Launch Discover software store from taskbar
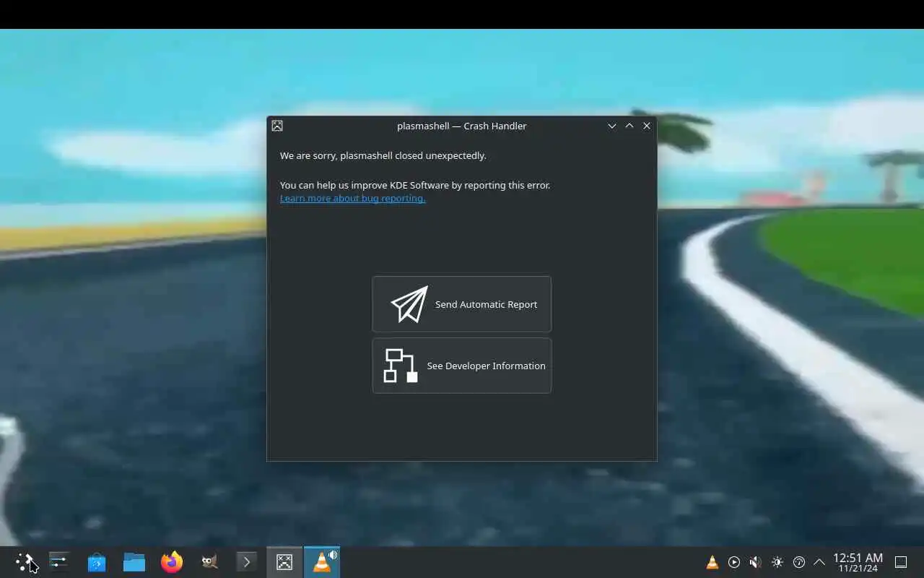Image resolution: width=924 pixels, height=578 pixels. pos(97,562)
